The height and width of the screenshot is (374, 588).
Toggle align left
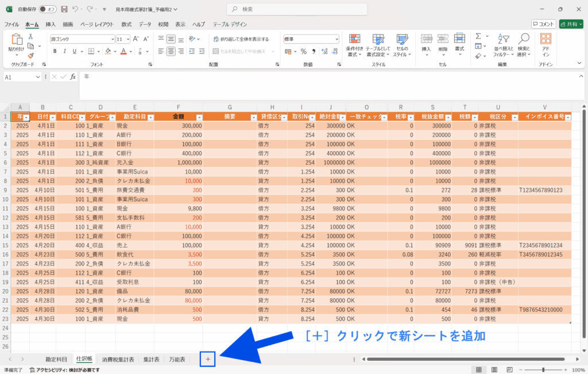click(x=161, y=51)
